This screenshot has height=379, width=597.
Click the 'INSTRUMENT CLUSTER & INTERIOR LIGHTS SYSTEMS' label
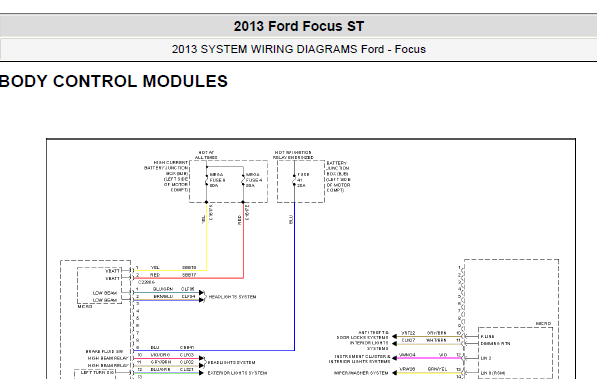(x=360, y=359)
